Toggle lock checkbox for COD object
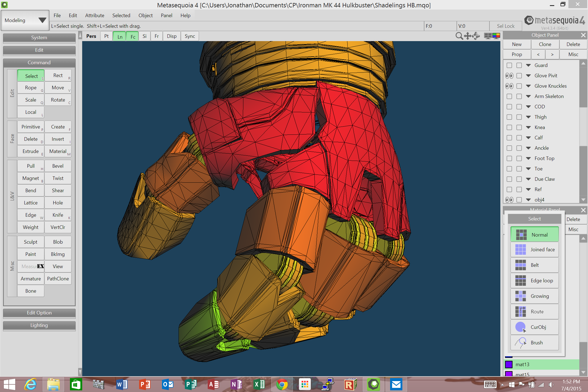Screen dimensions: 588x392 519,107
